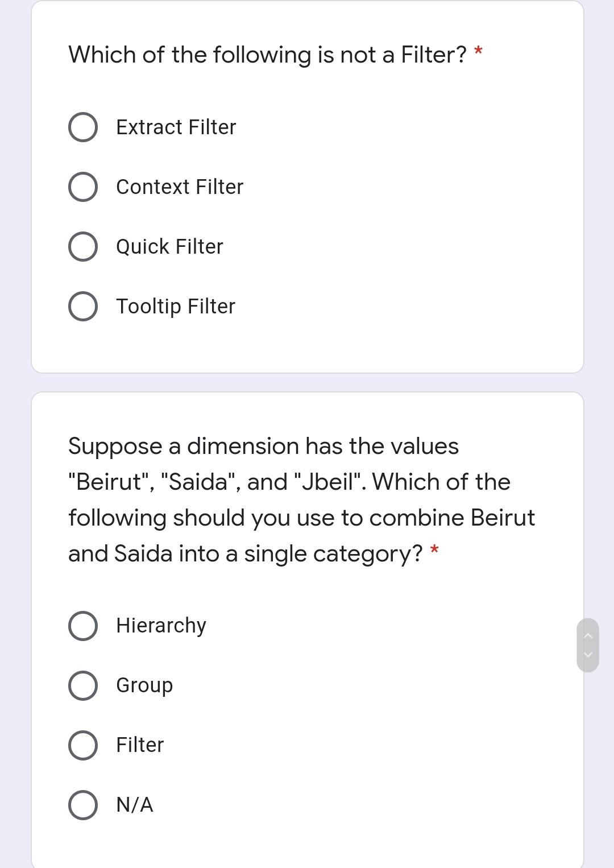Select the Tooltip Filter radio button
This screenshot has height=868, width=614.
[82, 306]
